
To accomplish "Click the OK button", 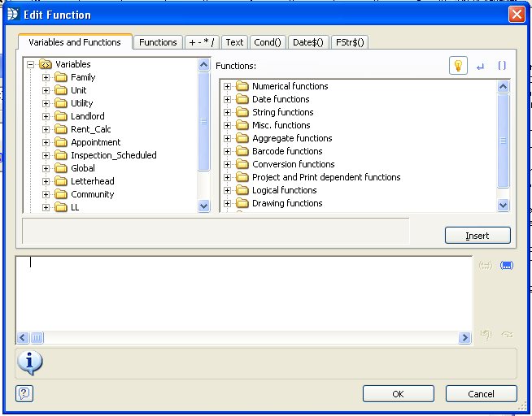I will click(x=398, y=394).
